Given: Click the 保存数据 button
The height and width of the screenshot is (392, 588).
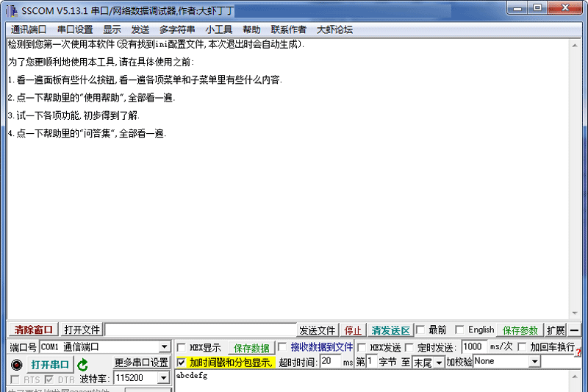Looking at the screenshot, I should click(x=251, y=348).
